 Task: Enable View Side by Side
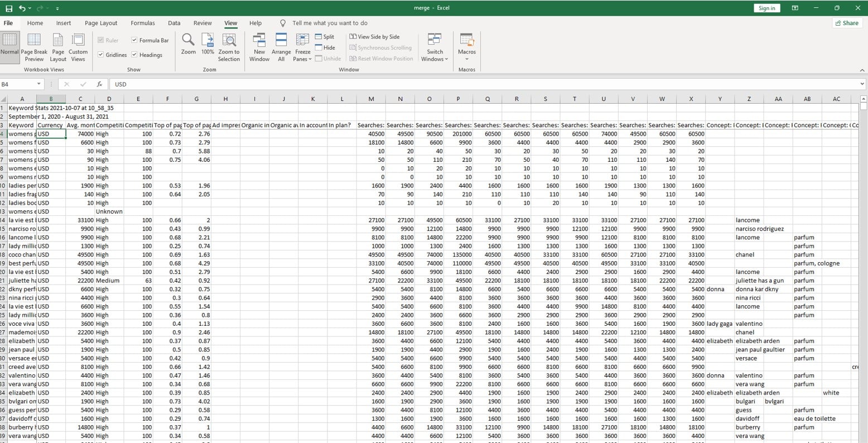point(374,37)
